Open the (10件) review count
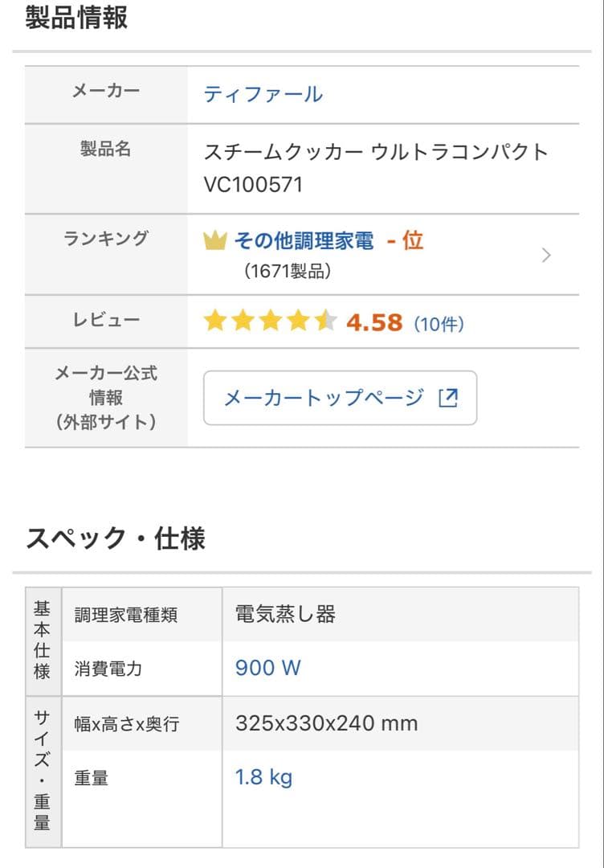 (x=439, y=324)
